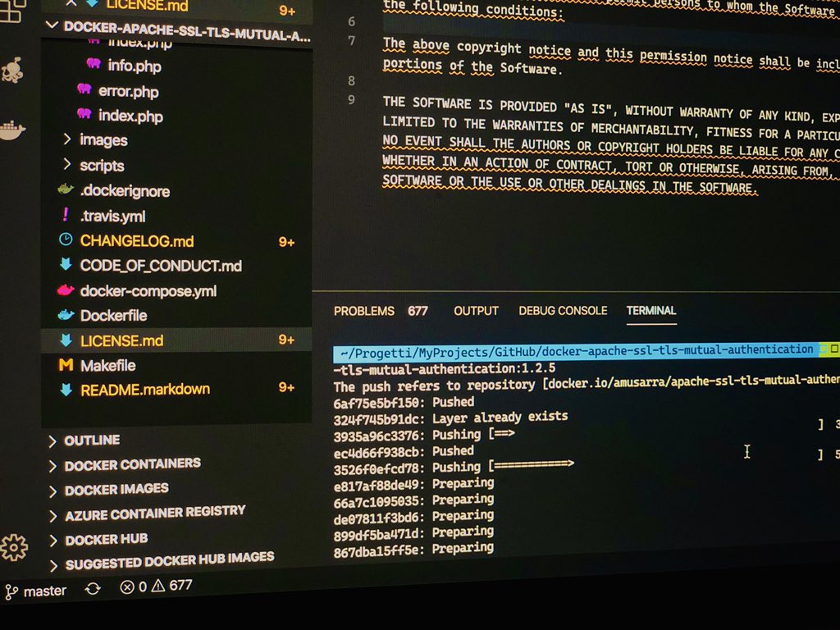Click the 'THE SOFTWARE IS PROVIDED' line in editor
The width and height of the screenshot is (840, 630).
click(x=610, y=111)
